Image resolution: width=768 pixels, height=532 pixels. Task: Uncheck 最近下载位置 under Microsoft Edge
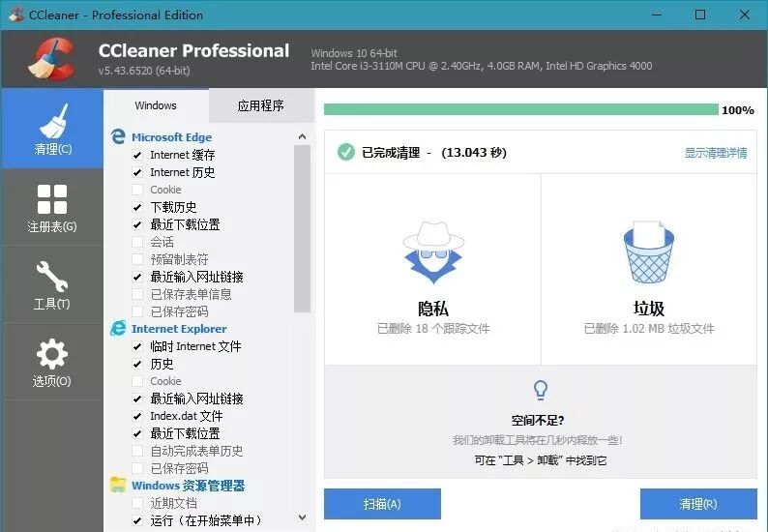pos(137,224)
